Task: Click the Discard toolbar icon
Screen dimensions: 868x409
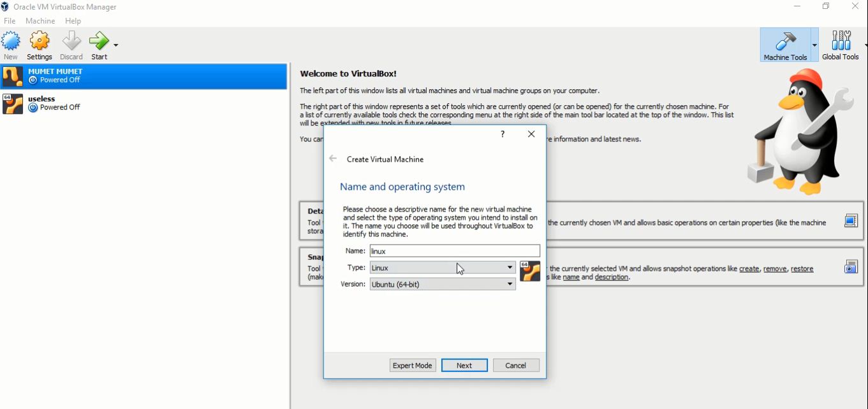Action: pos(71,41)
